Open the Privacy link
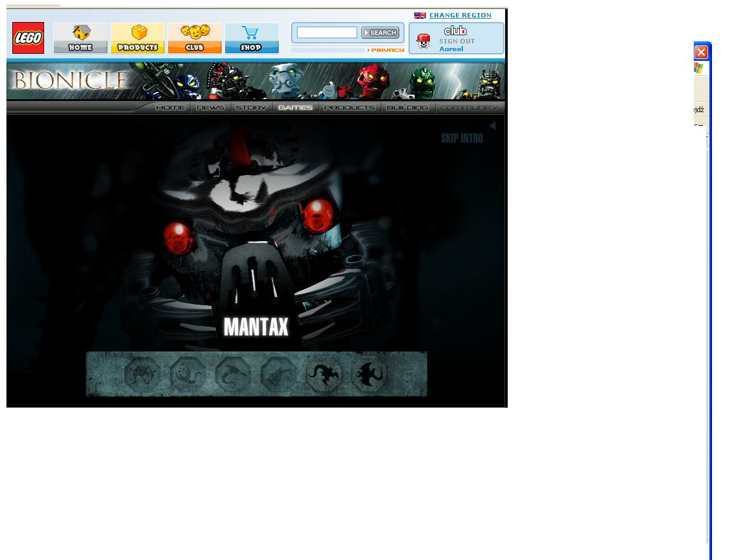Screen dimensions: 747x560 tap(386, 50)
